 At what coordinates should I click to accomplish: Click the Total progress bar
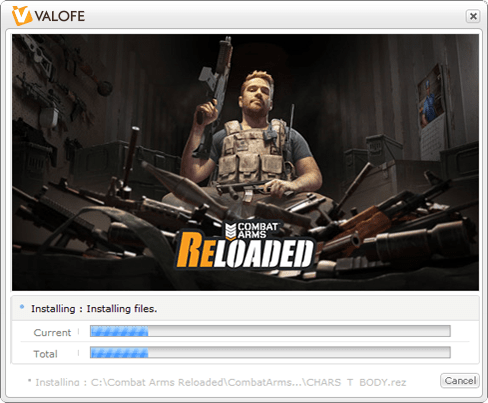pos(270,352)
